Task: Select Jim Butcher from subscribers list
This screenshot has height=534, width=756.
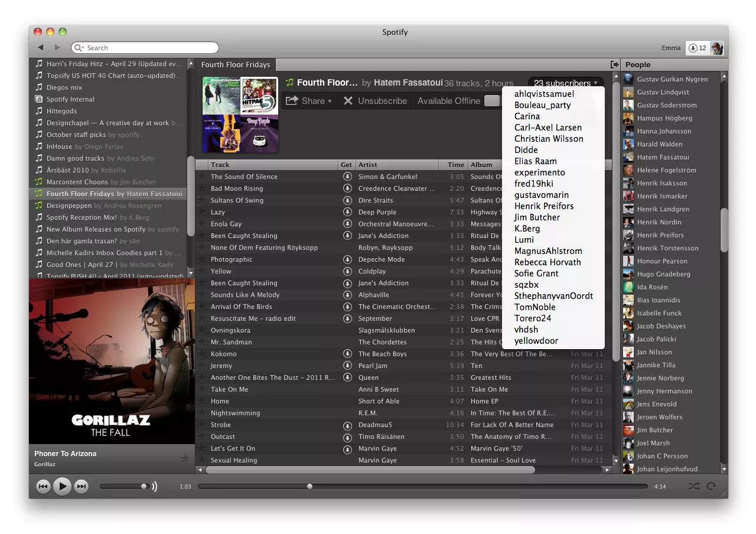Action: [537, 217]
